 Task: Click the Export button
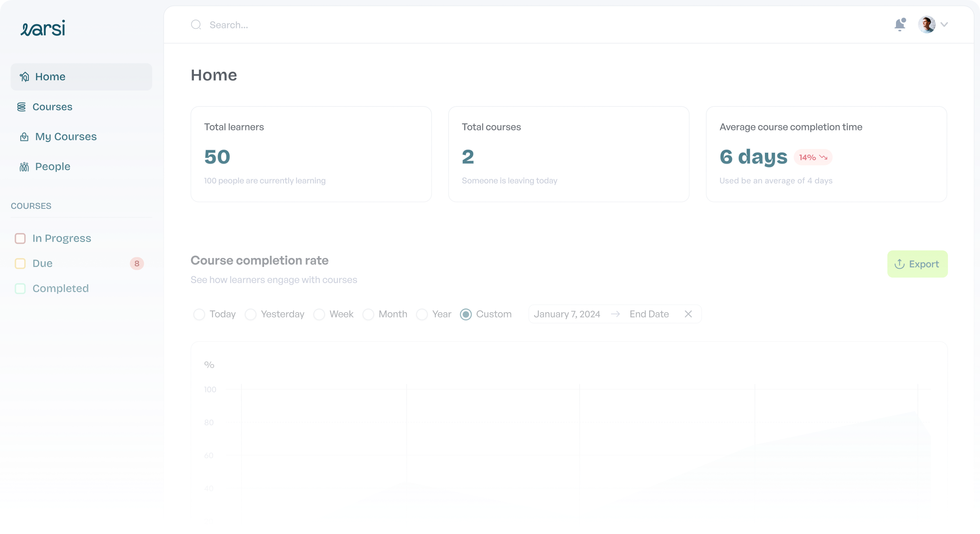click(917, 264)
